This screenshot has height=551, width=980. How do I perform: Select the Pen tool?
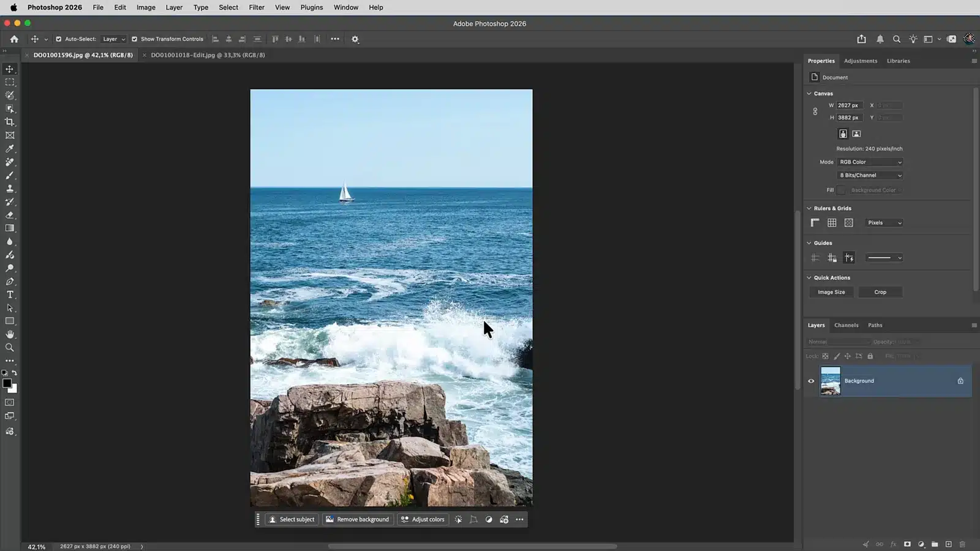(10, 282)
